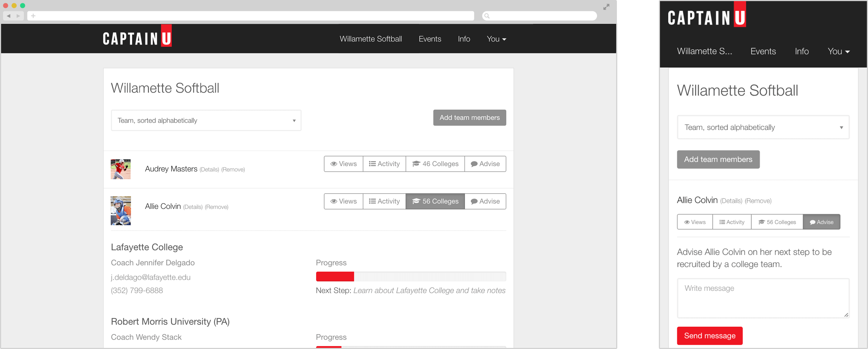The image size is (868, 349).
Task: Open Views for Audrey Masters
Action: [x=343, y=164]
